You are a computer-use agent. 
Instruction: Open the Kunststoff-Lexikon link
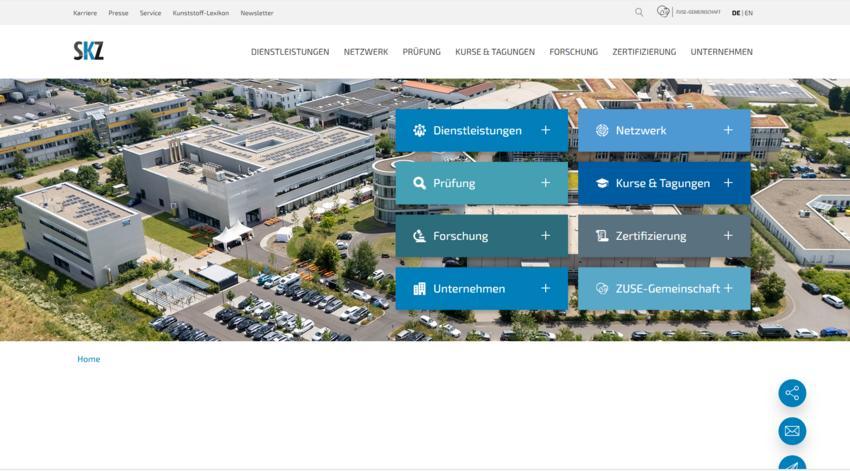point(201,13)
